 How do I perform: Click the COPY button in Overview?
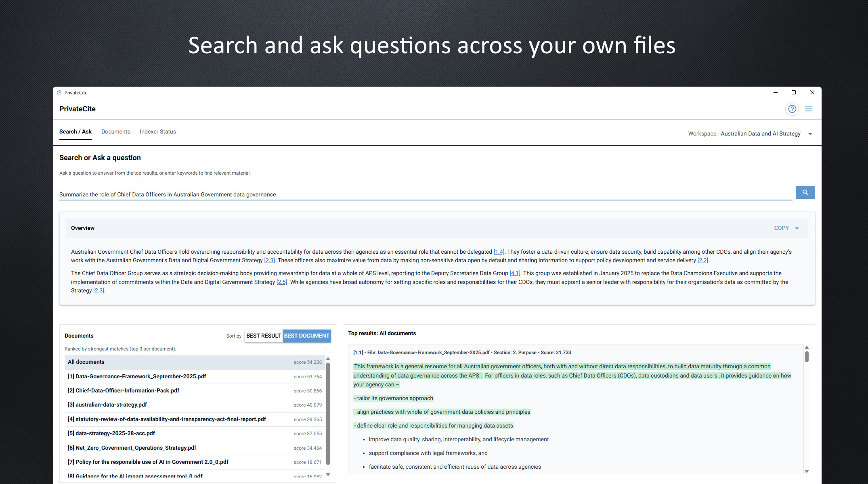coord(781,228)
